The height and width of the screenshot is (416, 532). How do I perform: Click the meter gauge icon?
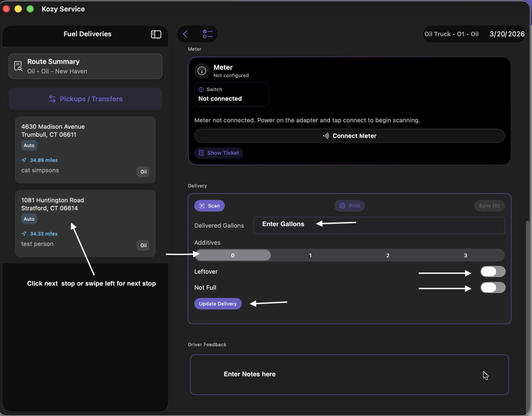click(202, 71)
